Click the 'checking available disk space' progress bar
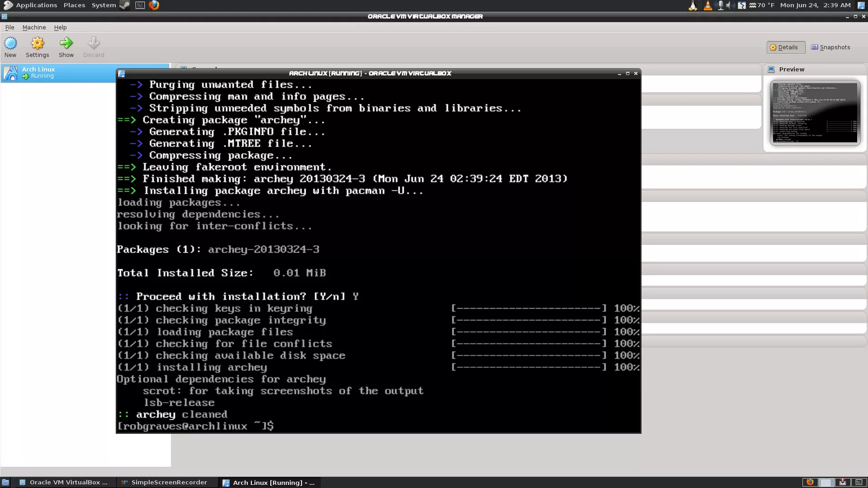Image resolution: width=868 pixels, height=488 pixels. (528, 356)
